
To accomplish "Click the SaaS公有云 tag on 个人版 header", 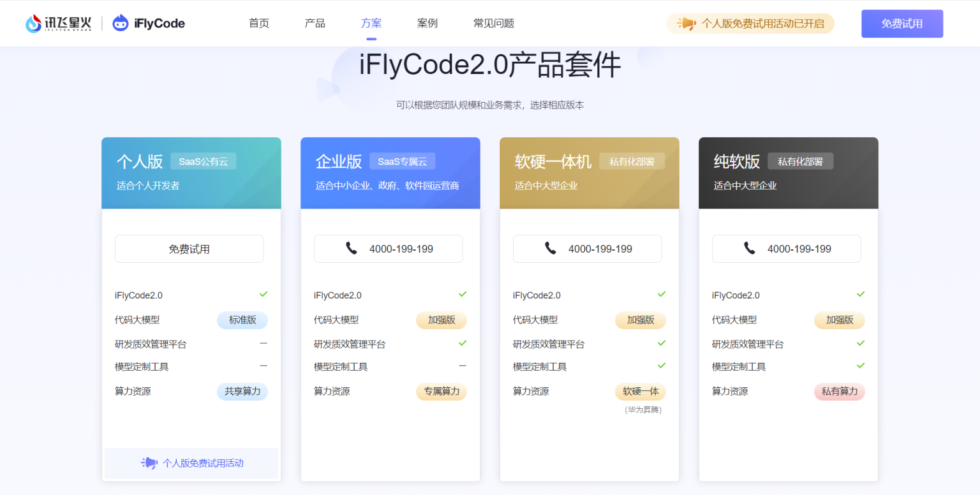I will click(204, 162).
